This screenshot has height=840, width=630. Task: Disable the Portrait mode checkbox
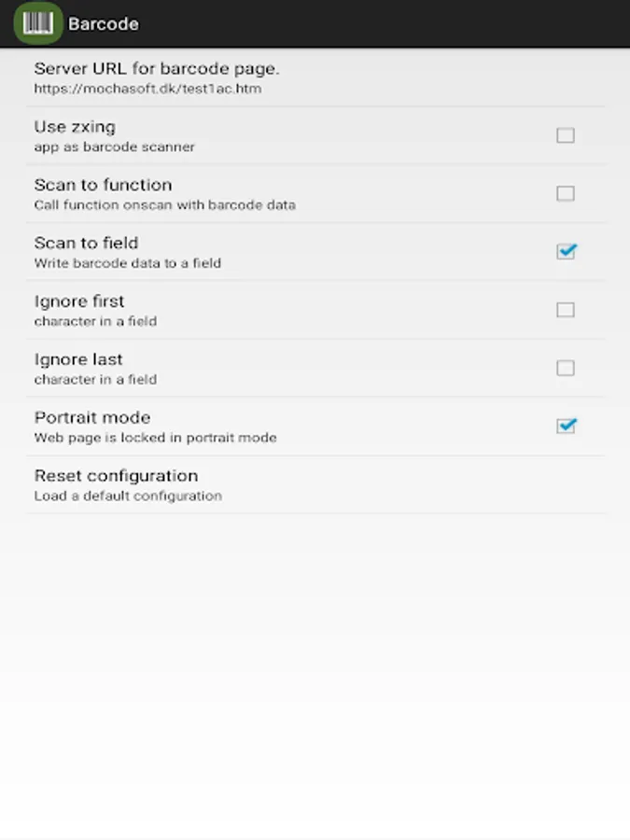[x=566, y=426]
